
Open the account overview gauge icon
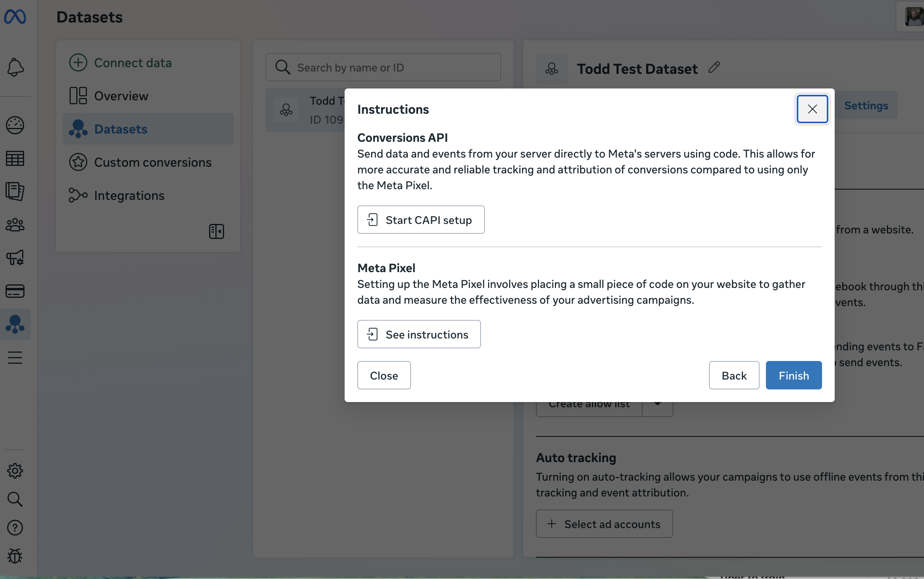[15, 125]
